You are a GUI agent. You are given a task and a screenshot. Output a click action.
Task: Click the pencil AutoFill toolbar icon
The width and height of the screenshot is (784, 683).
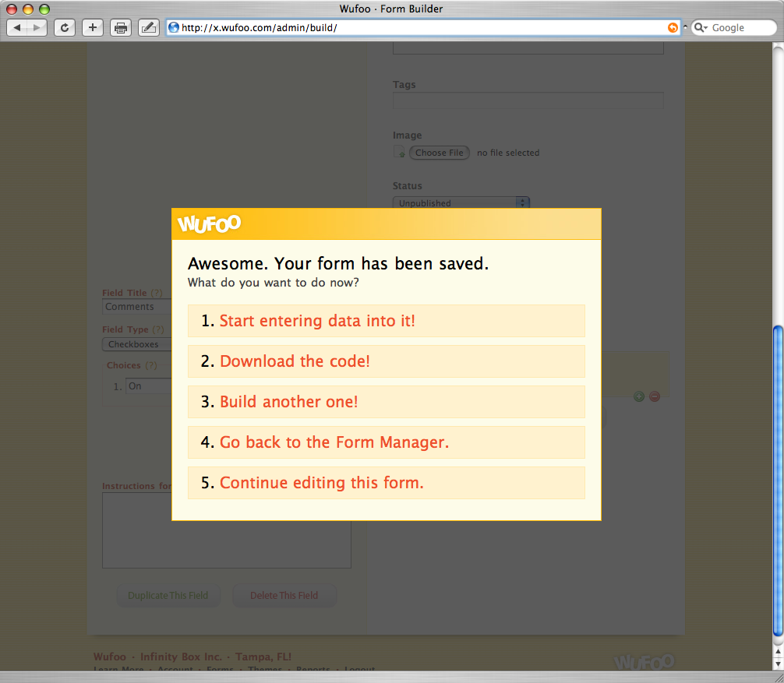[x=149, y=27]
